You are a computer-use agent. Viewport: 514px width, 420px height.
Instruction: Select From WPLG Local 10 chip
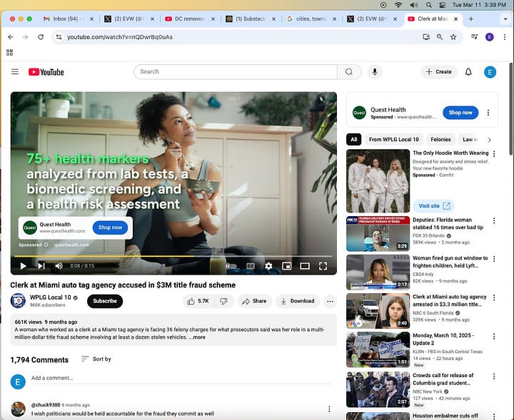393,140
